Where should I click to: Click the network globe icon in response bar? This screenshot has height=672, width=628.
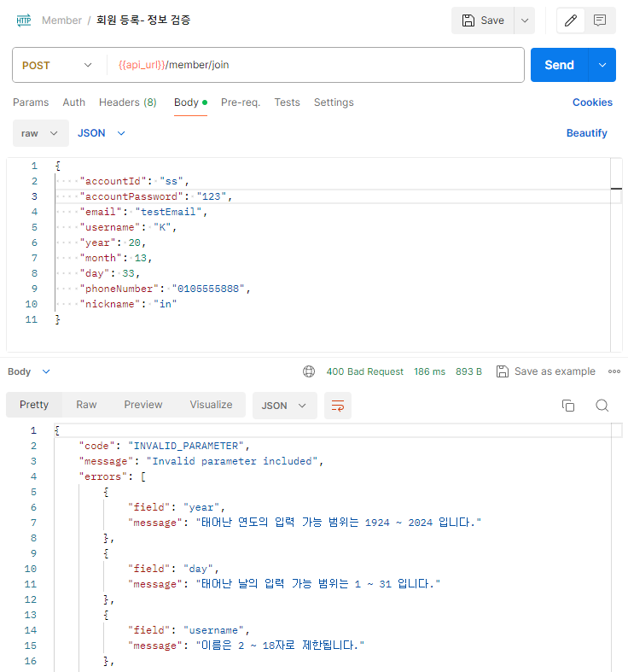pyautogui.click(x=309, y=371)
